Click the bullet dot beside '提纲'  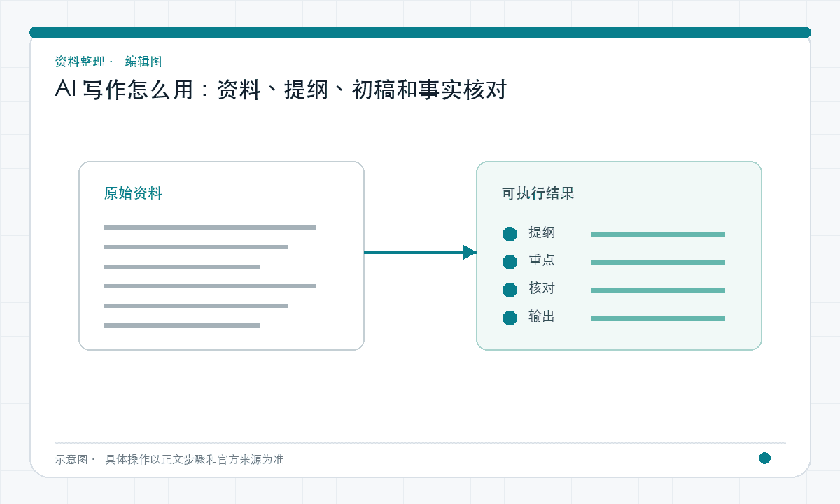pyautogui.click(x=510, y=234)
